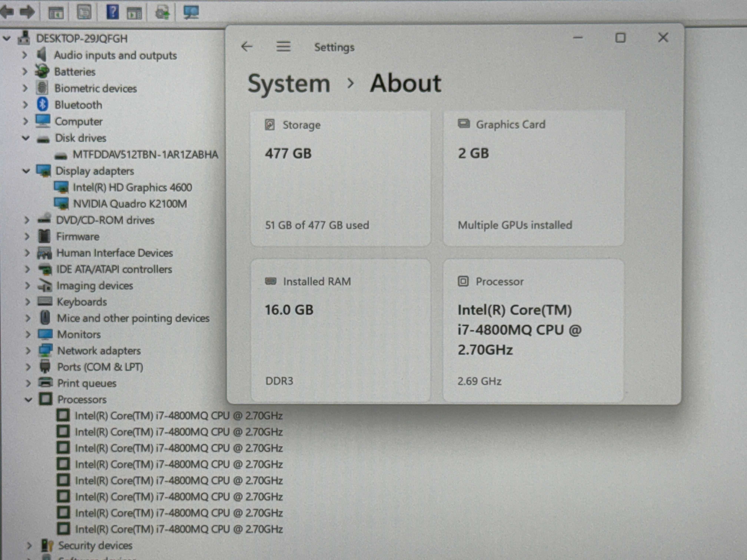Image resolution: width=747 pixels, height=560 pixels.
Task: Open the Installed RAM 16.0 GB card
Action: [x=340, y=331]
